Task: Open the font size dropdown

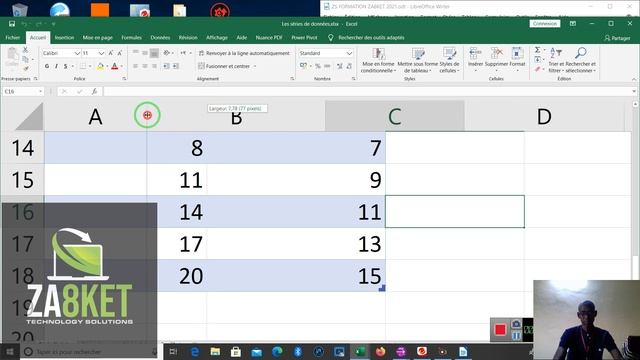Action: [101, 53]
